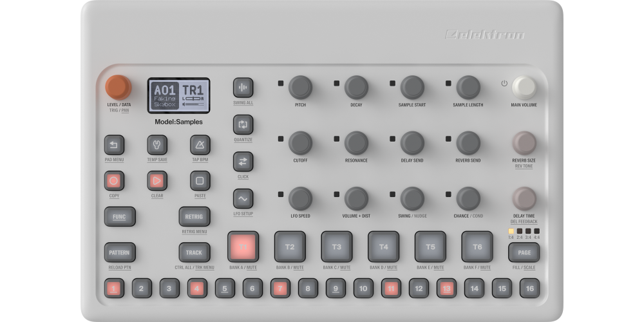Viewport: 644px width, 322px height.
Task: Click the Reverb Size knob
Action: (x=524, y=143)
